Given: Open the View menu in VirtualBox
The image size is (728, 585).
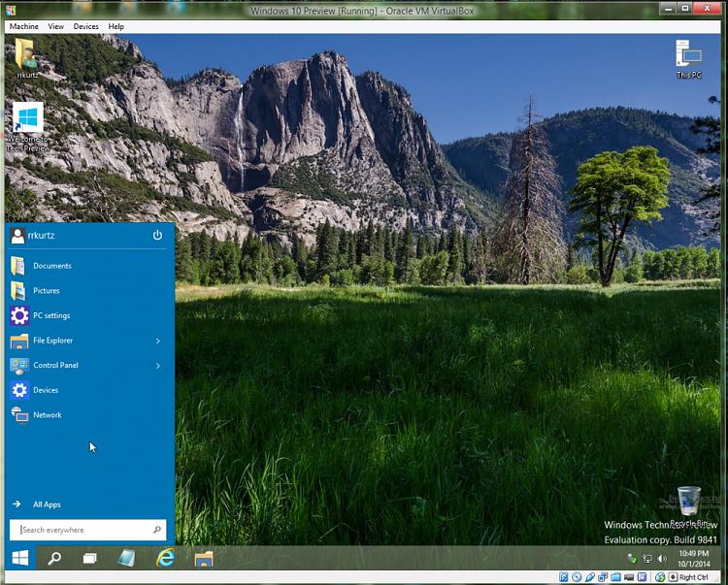Looking at the screenshot, I should click(x=55, y=26).
